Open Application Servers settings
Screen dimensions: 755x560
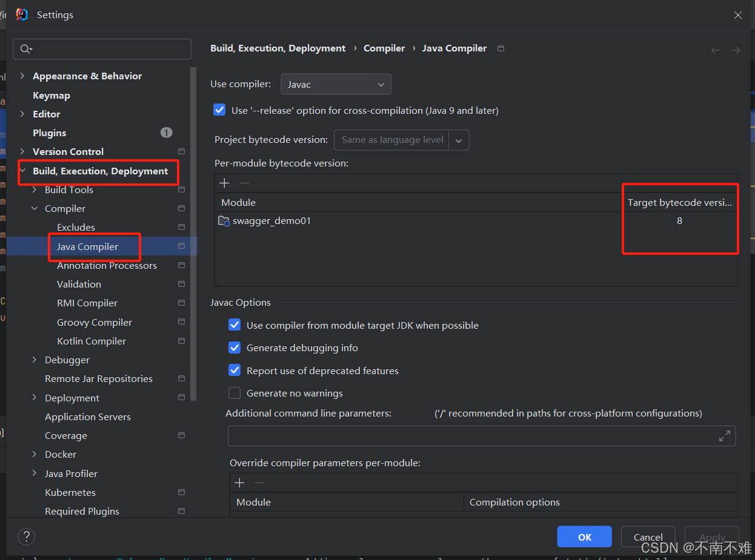click(x=88, y=417)
